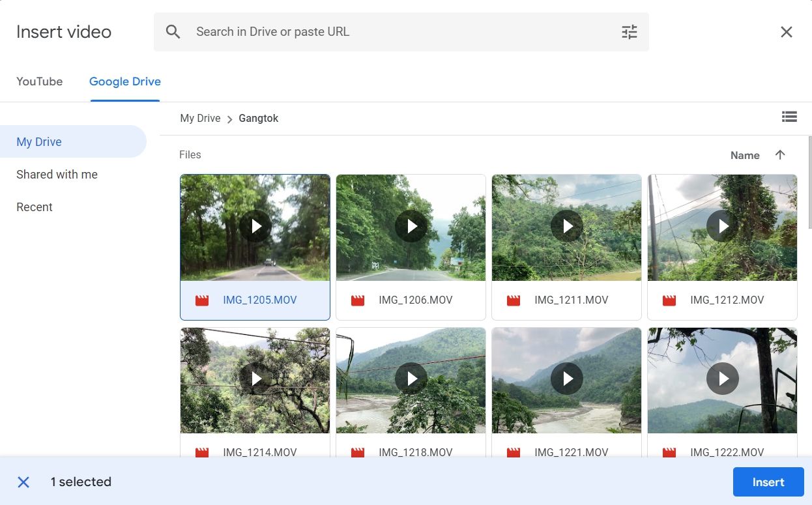Toggle selection of IMG_1221.MOV video
812x505 pixels.
[x=566, y=379]
